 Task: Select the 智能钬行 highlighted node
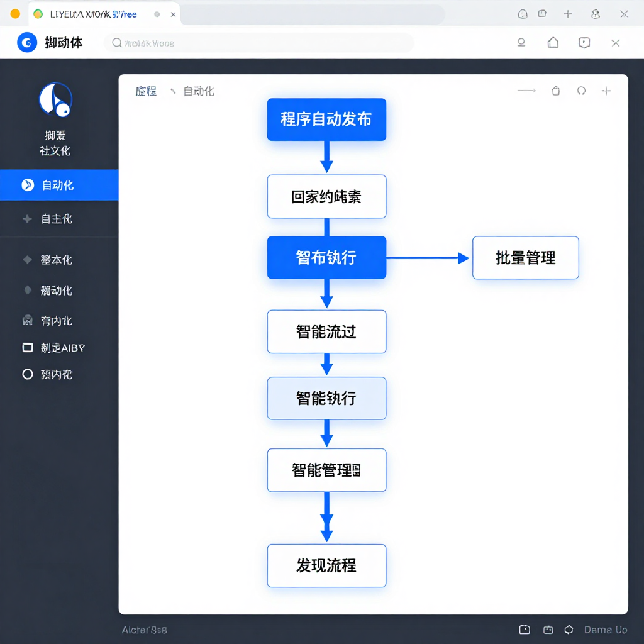pos(326,398)
